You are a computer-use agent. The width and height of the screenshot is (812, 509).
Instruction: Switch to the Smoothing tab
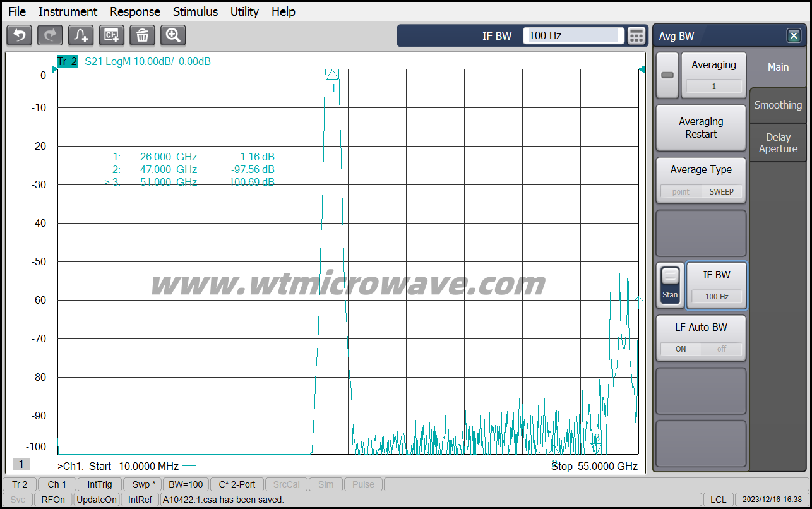[x=778, y=105]
